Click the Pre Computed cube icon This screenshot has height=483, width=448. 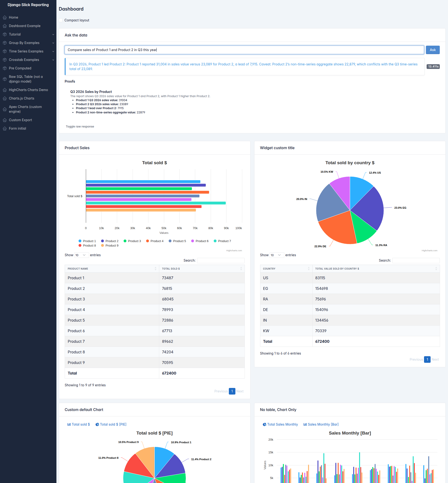pyautogui.click(x=5, y=68)
